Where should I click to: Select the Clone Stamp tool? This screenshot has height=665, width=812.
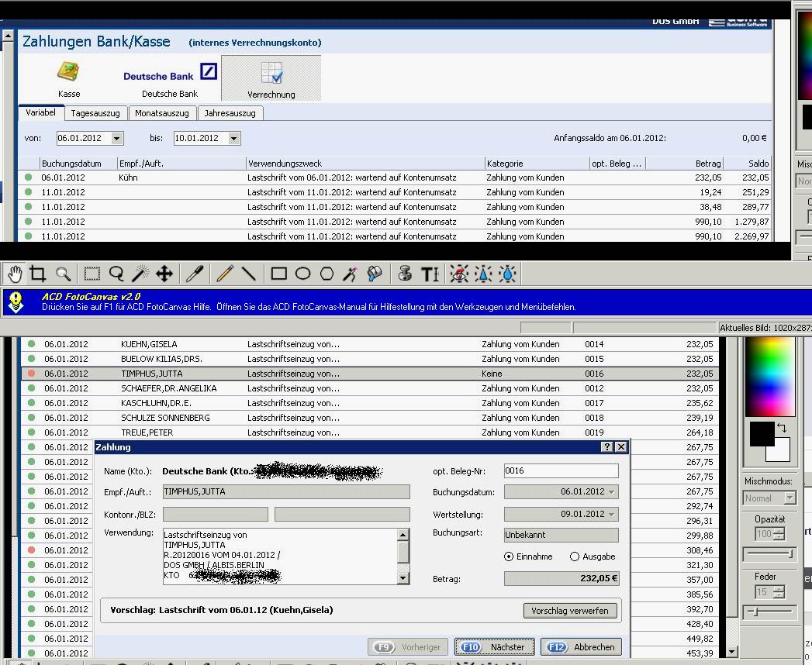[x=405, y=274]
